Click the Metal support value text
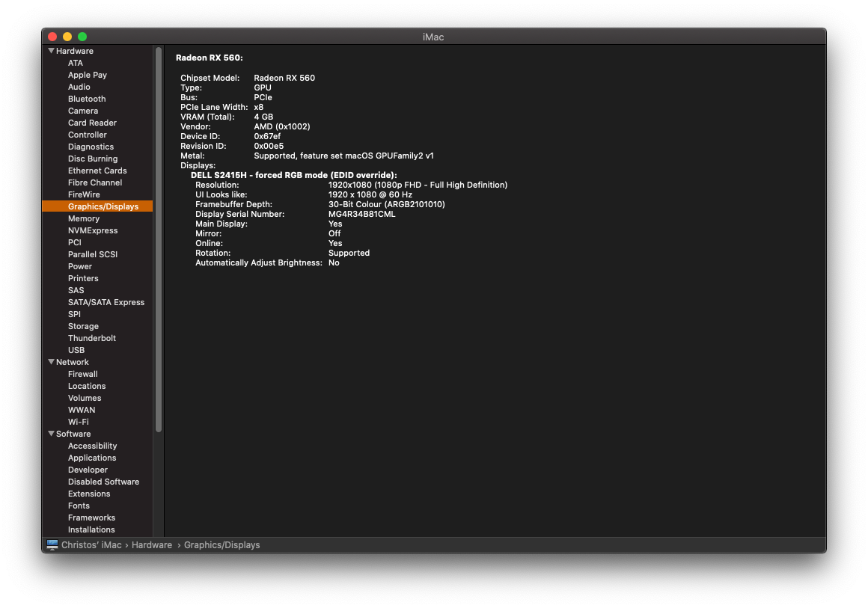Image resolution: width=868 pixels, height=608 pixels. point(343,156)
